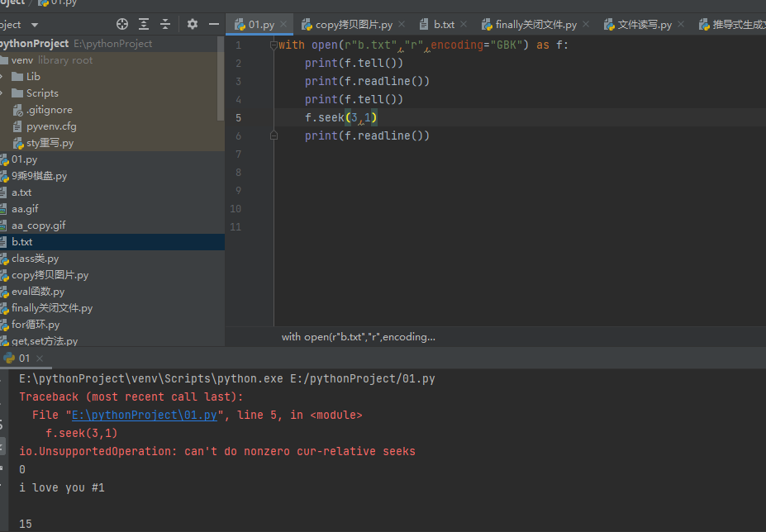Image resolution: width=766 pixels, height=532 pixels.
Task: Close the 01.py editor tab
Action: click(x=283, y=24)
